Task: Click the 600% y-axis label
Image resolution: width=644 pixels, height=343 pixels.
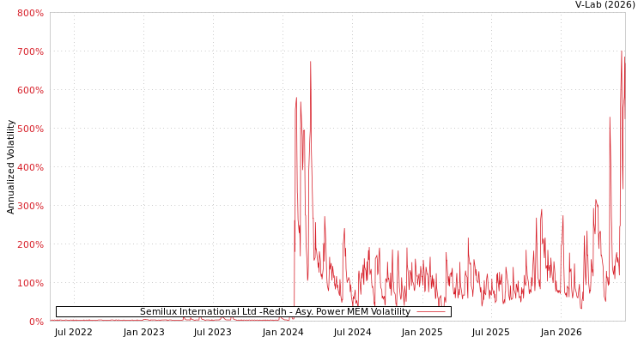Action: pyautogui.click(x=30, y=90)
